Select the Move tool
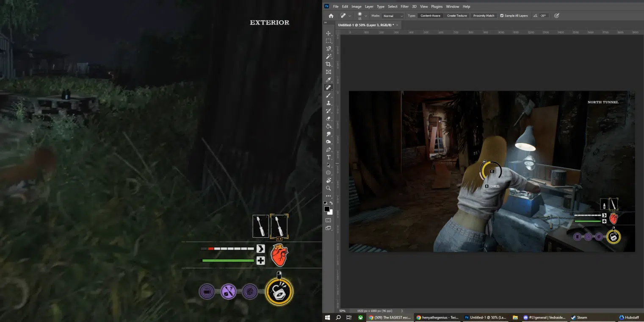The width and height of the screenshot is (644, 322). (328, 33)
